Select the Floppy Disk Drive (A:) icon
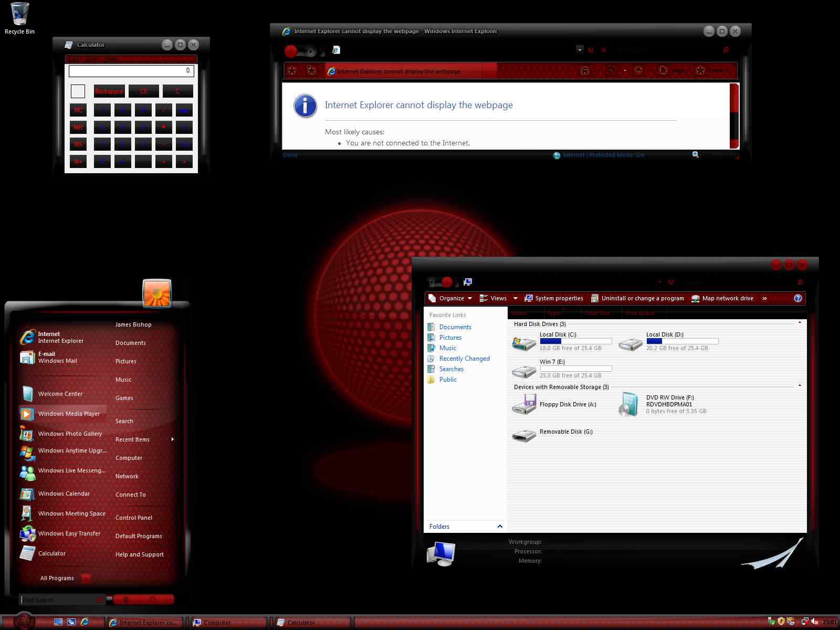Image resolution: width=840 pixels, height=630 pixels. 524,405
